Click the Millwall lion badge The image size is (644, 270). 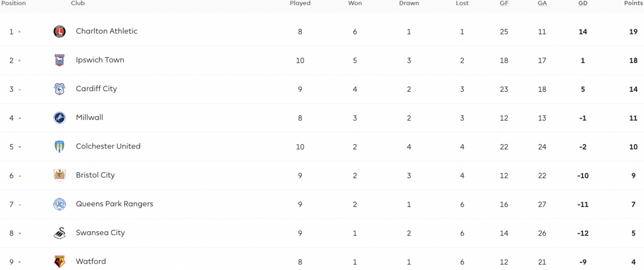[x=59, y=118]
